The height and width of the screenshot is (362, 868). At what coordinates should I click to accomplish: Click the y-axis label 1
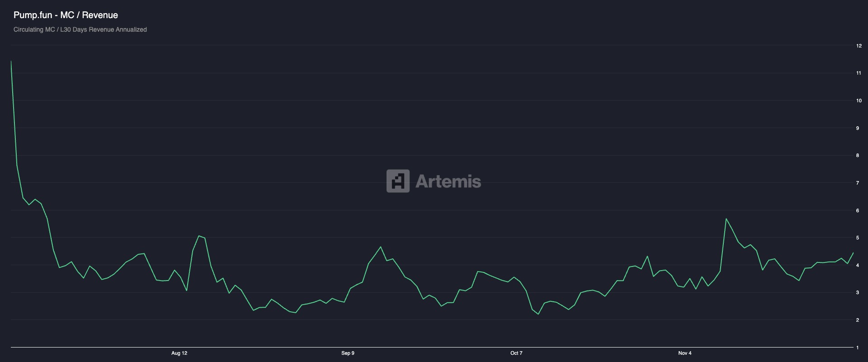click(857, 348)
